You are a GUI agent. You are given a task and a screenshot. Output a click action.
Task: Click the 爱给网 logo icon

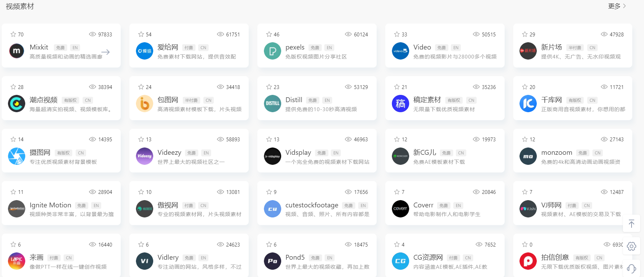[x=145, y=51]
